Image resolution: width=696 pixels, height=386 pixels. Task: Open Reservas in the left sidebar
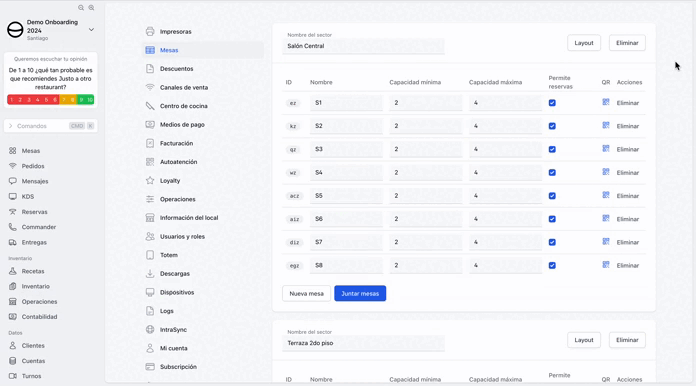click(x=34, y=212)
